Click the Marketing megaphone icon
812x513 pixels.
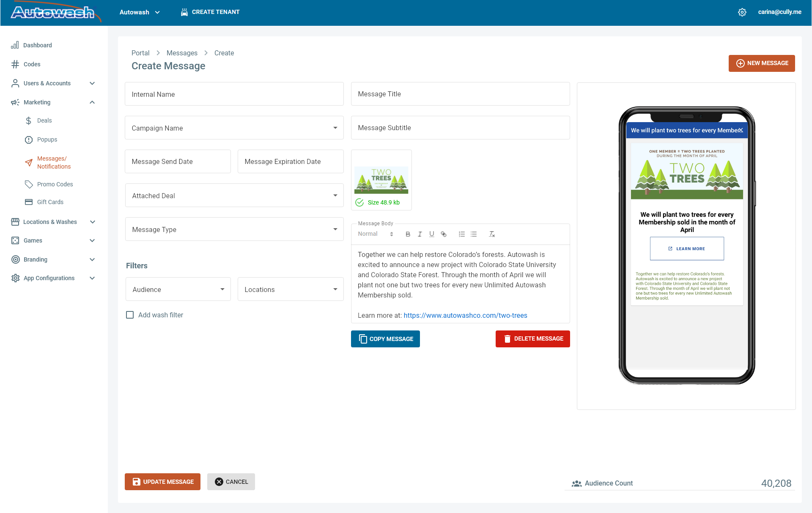click(x=15, y=102)
